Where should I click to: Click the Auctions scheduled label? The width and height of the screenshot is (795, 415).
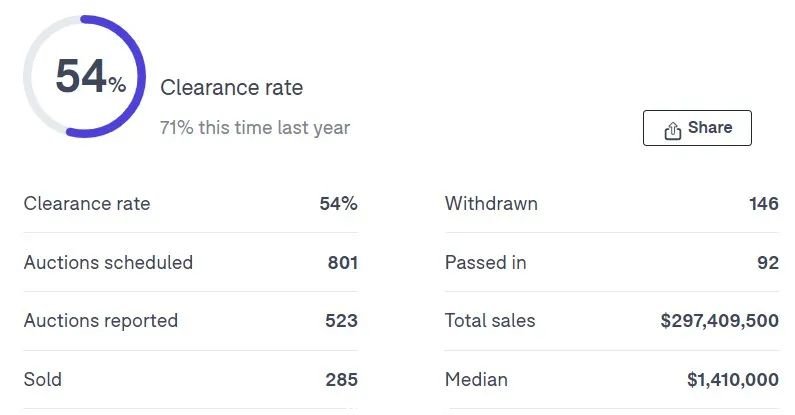point(108,262)
